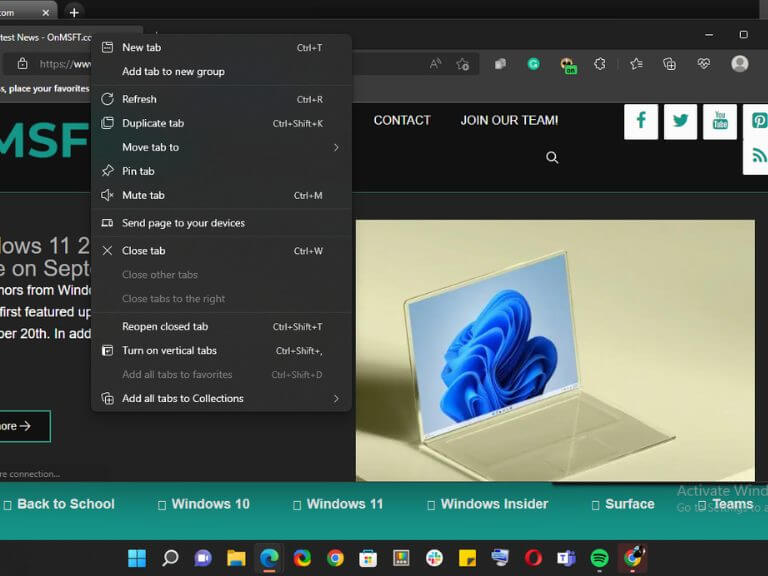Open the Favorites list icon

(636, 64)
